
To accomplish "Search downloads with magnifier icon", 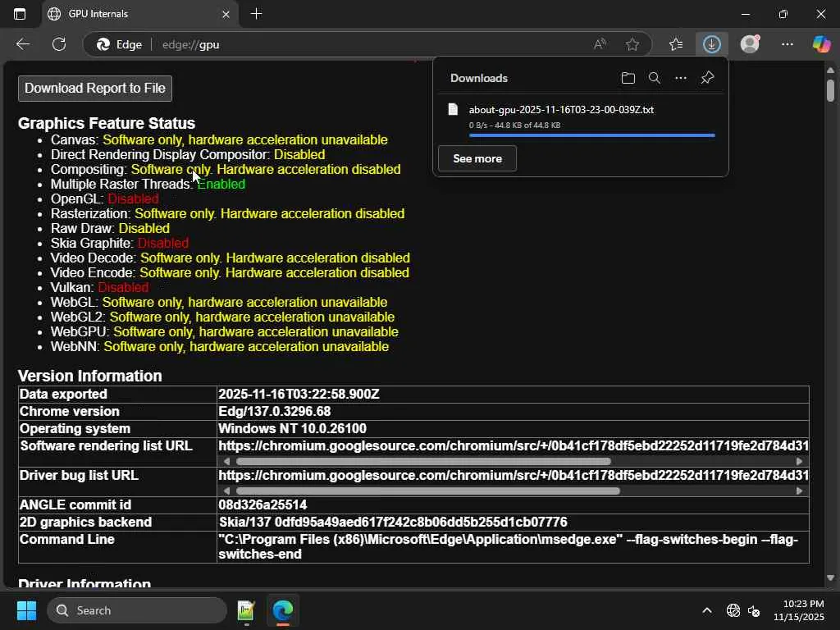I will click(x=654, y=78).
